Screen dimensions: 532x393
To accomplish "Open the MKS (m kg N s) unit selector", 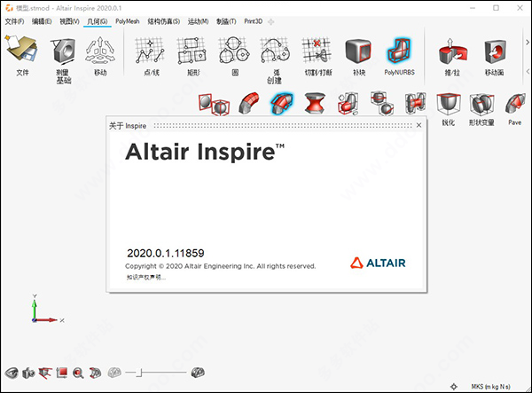I will click(490, 387).
